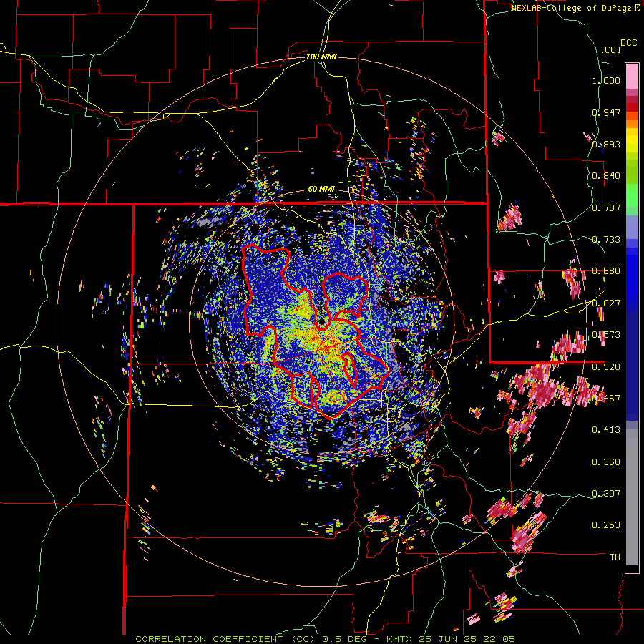Click the 0.840 legend value

(x=606, y=176)
